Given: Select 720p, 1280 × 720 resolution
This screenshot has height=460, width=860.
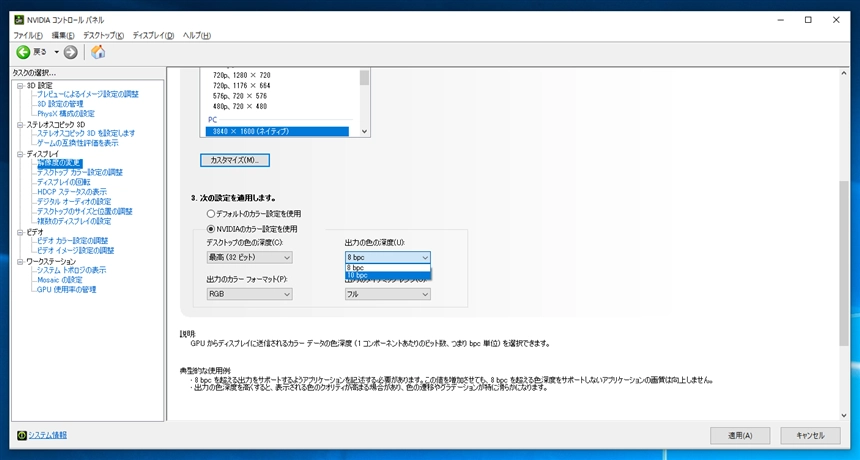Looking at the screenshot, I should [x=241, y=75].
